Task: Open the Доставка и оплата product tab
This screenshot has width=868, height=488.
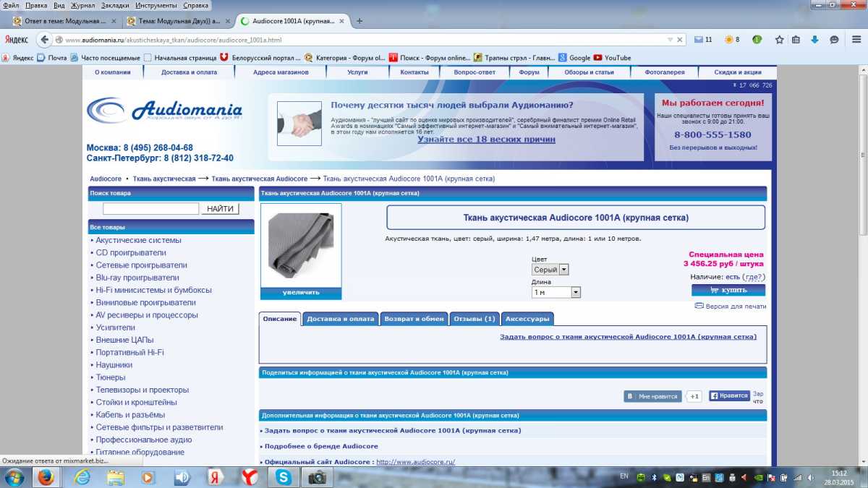Action: tap(340, 319)
